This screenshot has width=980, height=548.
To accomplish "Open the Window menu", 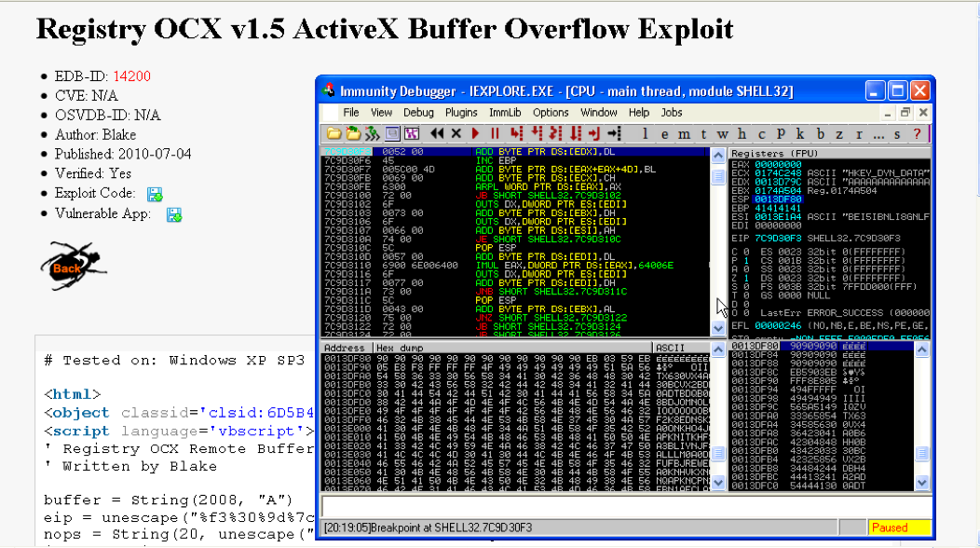I will tap(599, 113).
